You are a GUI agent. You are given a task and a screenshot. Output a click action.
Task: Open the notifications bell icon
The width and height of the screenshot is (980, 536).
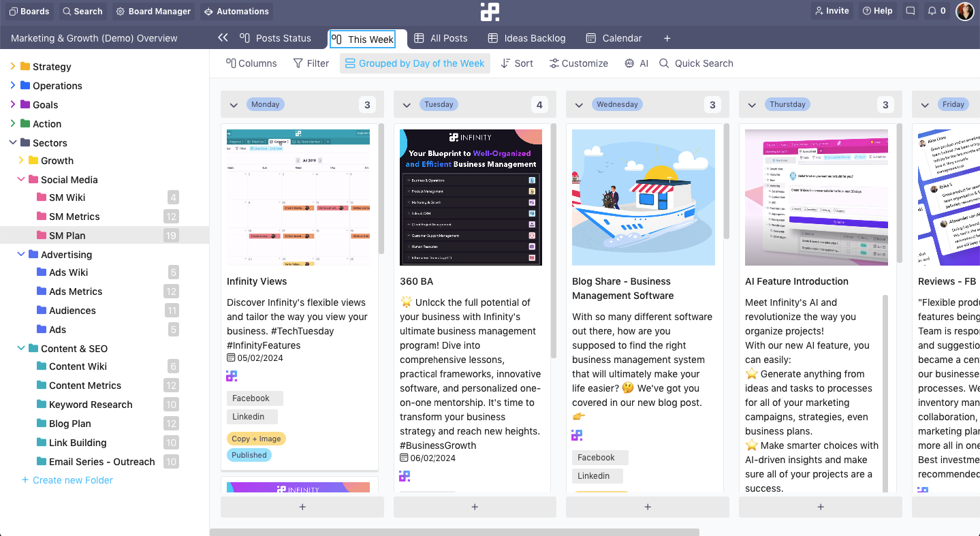pyautogui.click(x=932, y=10)
